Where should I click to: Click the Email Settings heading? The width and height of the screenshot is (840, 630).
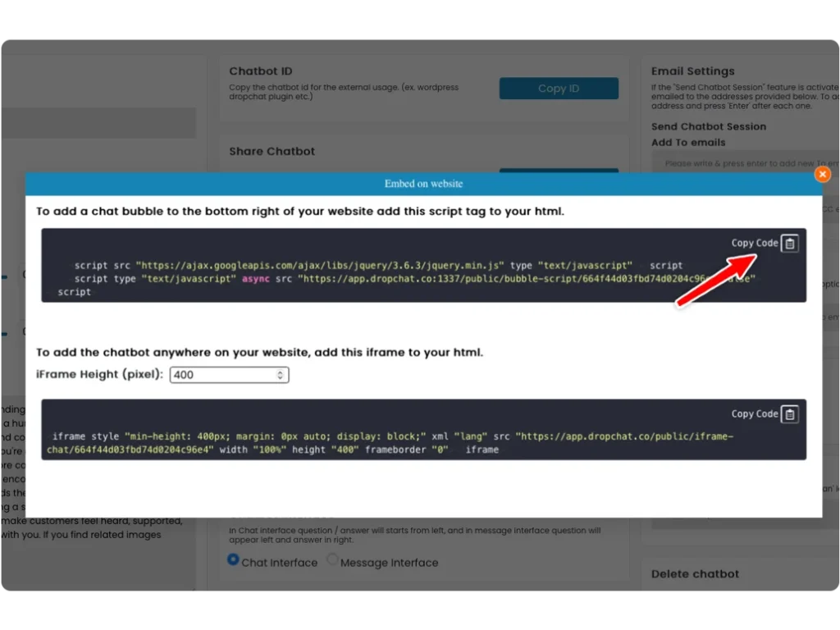pyautogui.click(x=692, y=71)
